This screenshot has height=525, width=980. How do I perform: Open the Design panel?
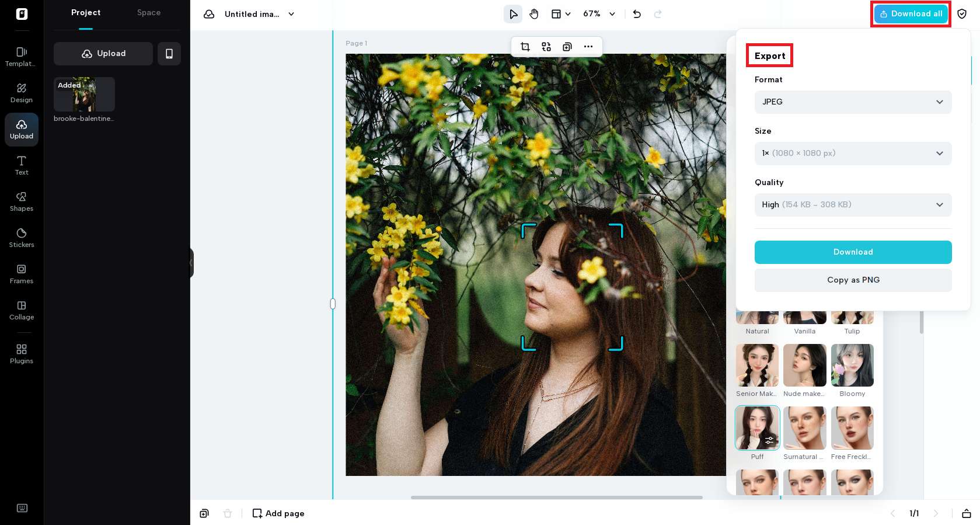(x=22, y=93)
